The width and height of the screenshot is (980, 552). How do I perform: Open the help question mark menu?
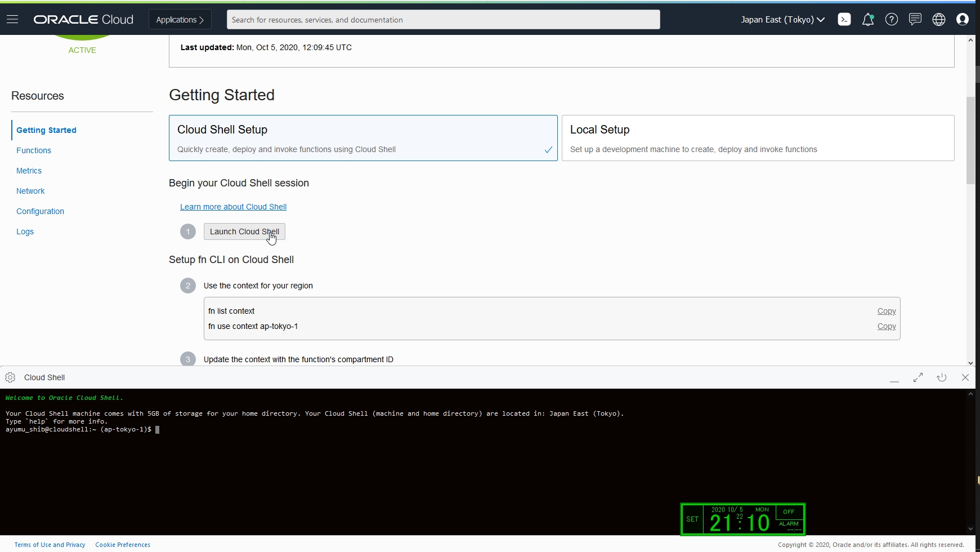[x=892, y=20]
